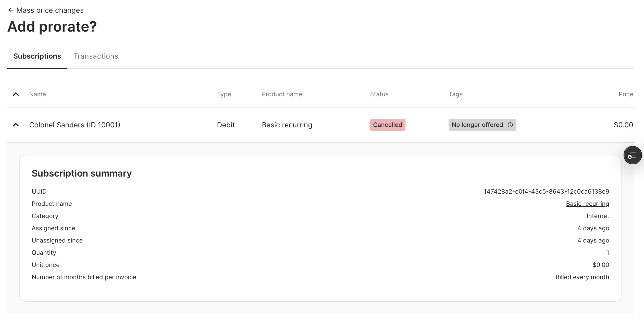The width and height of the screenshot is (644, 321).
Task: Click the info icon on No longer offered tag
Action: pos(510,125)
